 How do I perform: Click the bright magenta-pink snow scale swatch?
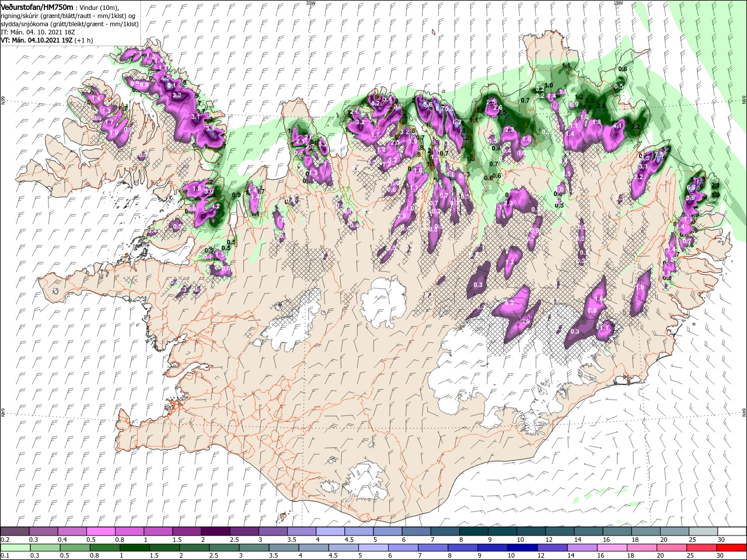pyautogui.click(x=100, y=531)
